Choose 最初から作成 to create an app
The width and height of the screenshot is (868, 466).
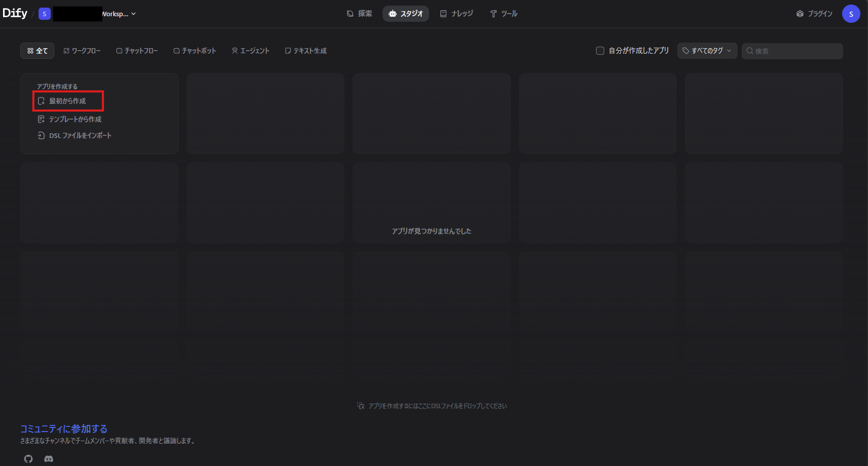(68, 101)
